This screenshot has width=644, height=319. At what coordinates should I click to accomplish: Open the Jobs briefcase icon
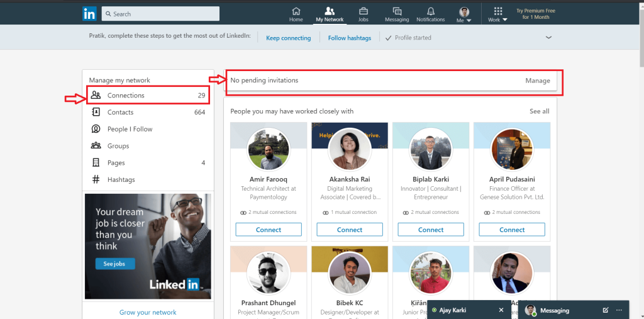(x=363, y=11)
